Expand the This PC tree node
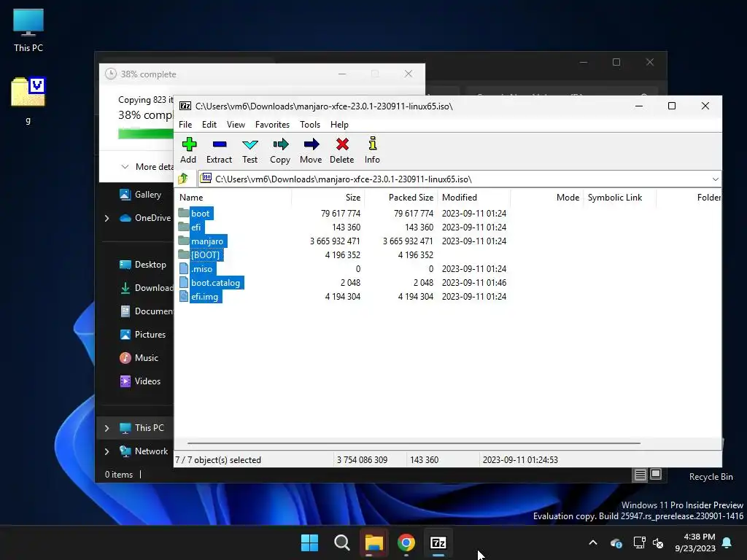The height and width of the screenshot is (560, 747). [107, 428]
